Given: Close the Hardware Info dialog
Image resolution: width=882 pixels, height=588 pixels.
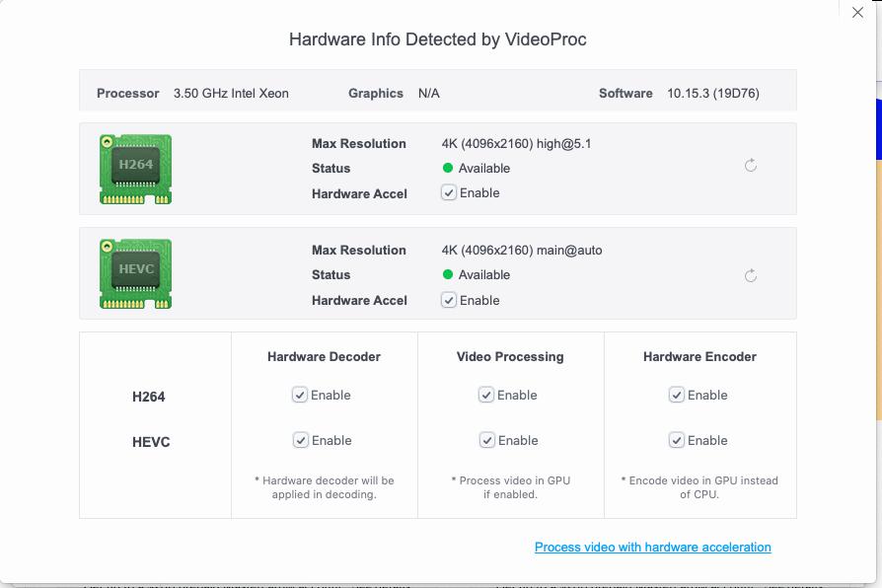Looking at the screenshot, I should [857, 13].
